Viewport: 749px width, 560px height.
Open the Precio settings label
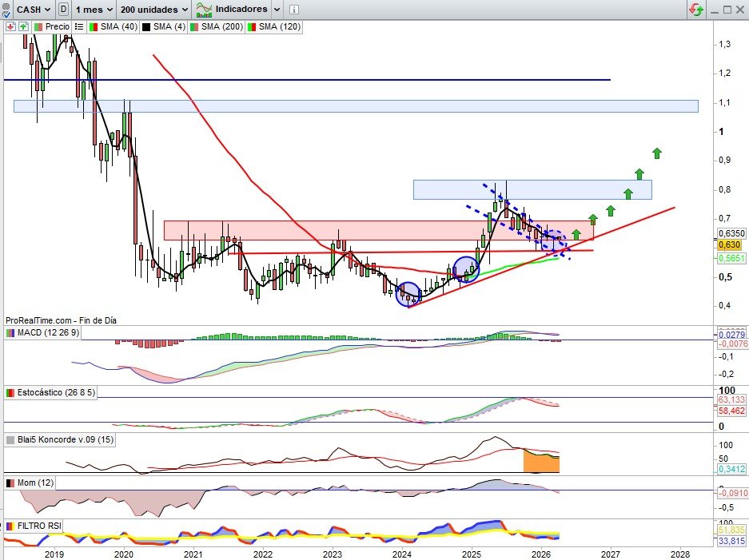pyautogui.click(x=52, y=26)
